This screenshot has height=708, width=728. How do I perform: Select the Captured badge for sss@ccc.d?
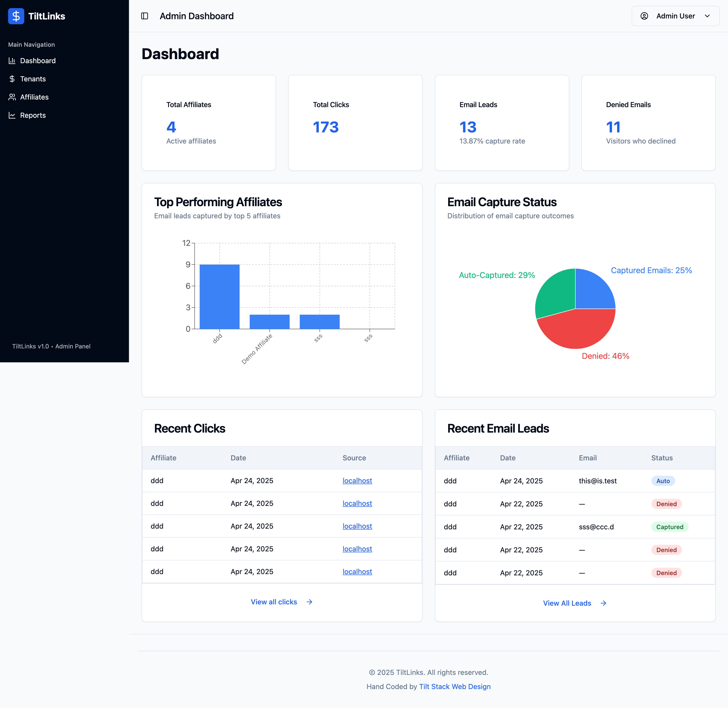tap(670, 527)
